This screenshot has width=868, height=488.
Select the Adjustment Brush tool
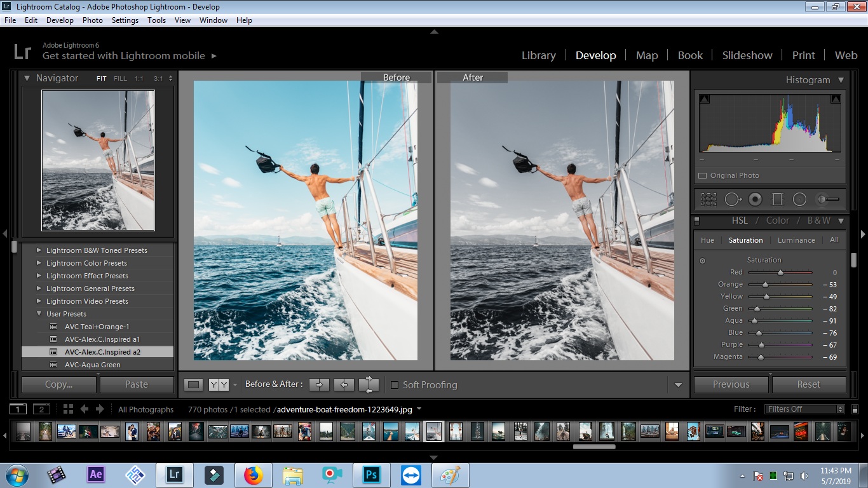(x=828, y=200)
